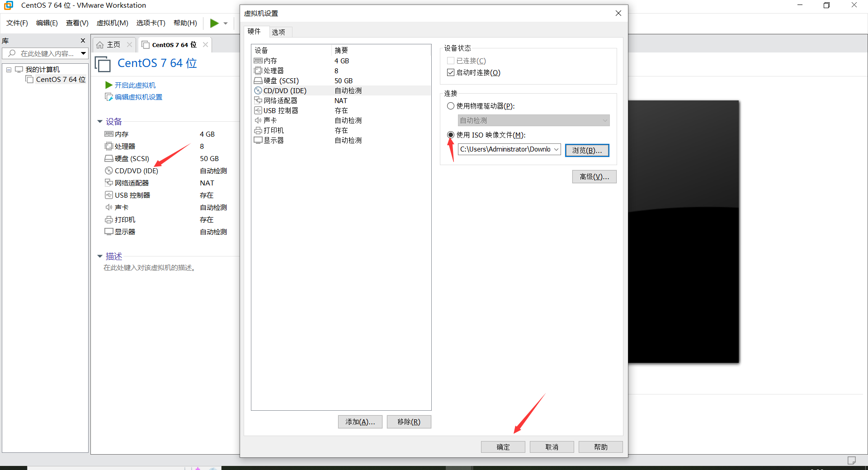Screen dimensions: 868x470
Task: Click the 网络适配器 network icon in dialog list
Action: (258, 100)
